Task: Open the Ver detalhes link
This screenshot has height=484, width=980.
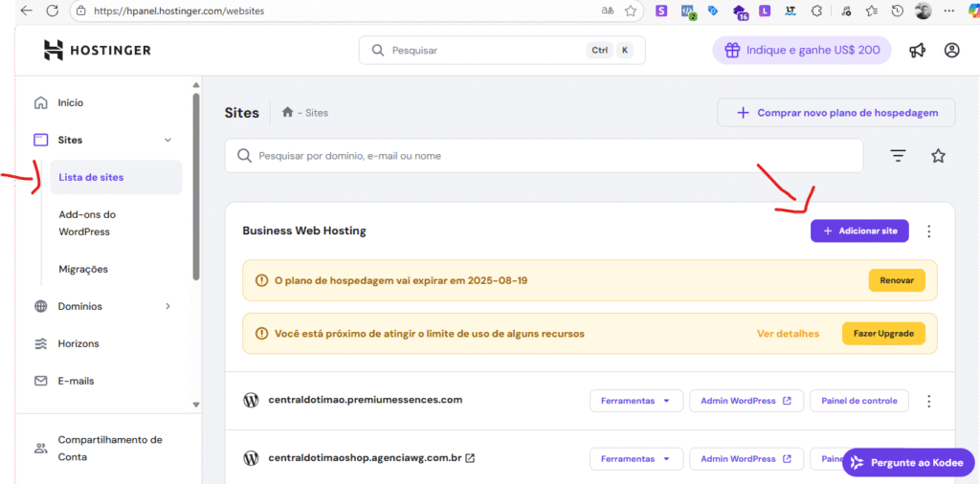Action: 788,334
